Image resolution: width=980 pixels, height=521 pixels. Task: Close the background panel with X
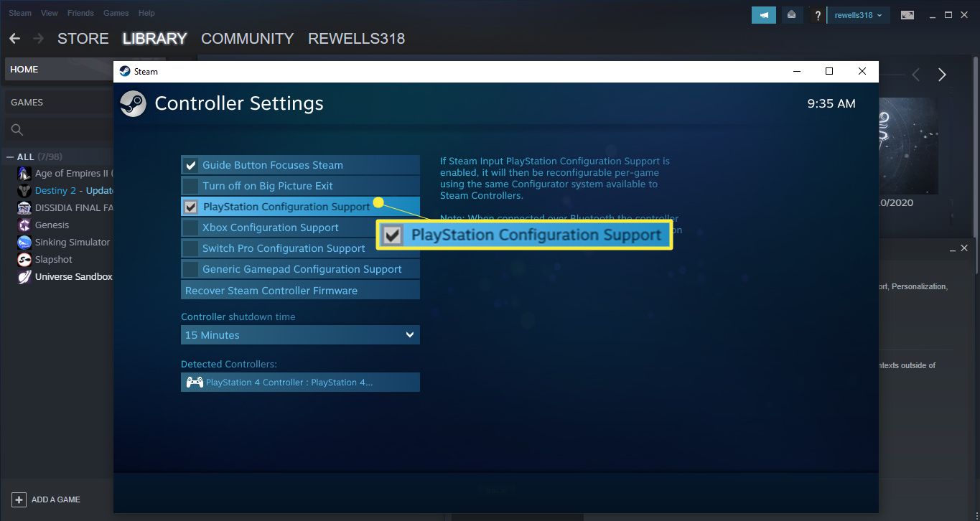(964, 248)
